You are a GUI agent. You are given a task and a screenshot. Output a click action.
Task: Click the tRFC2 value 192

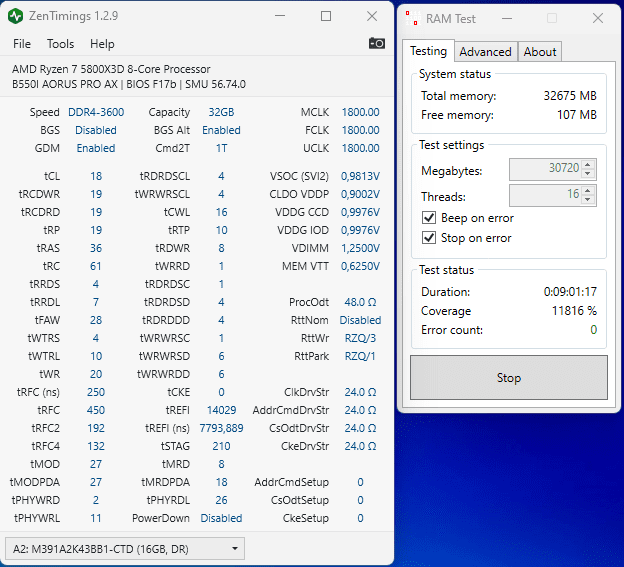[96, 428]
